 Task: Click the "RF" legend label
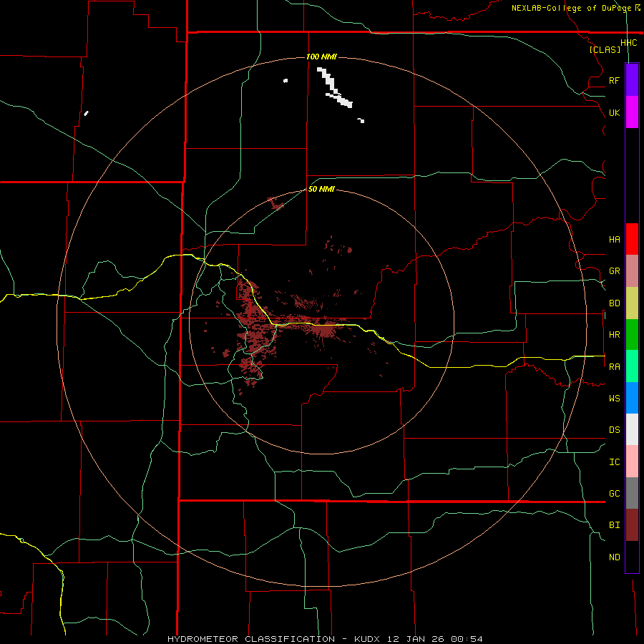click(614, 80)
